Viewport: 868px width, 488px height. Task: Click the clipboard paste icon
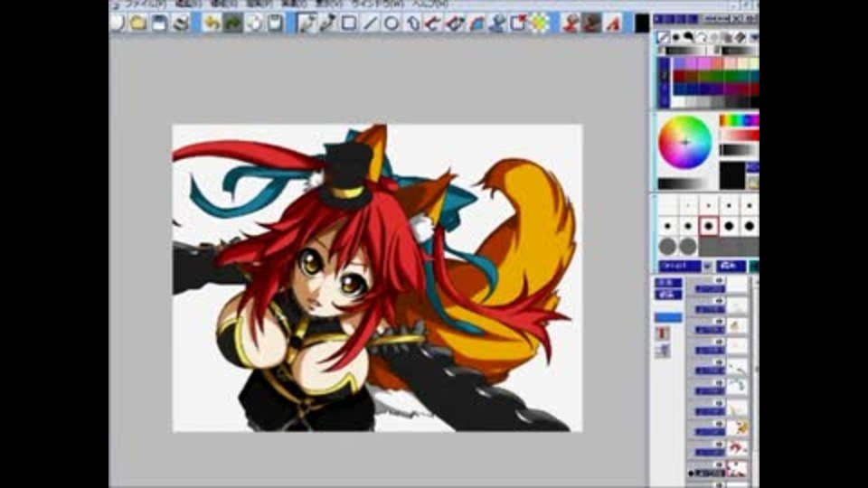[275, 23]
